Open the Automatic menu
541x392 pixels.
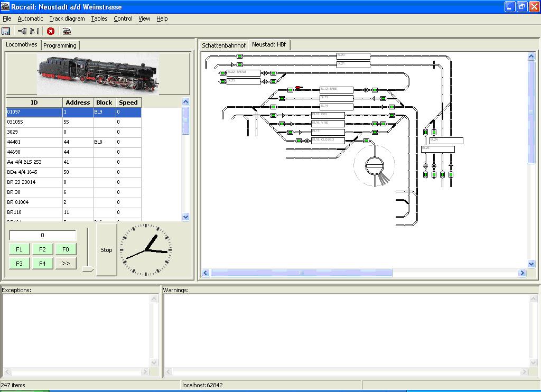click(30, 18)
